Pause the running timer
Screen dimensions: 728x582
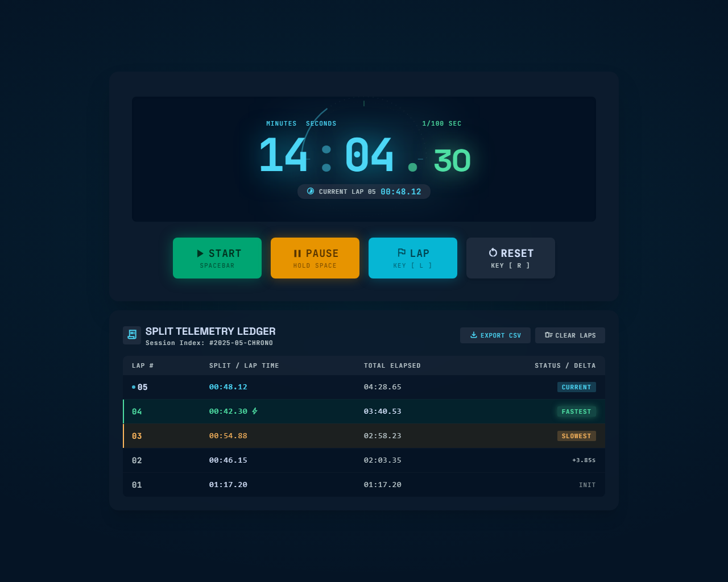pyautogui.click(x=315, y=258)
